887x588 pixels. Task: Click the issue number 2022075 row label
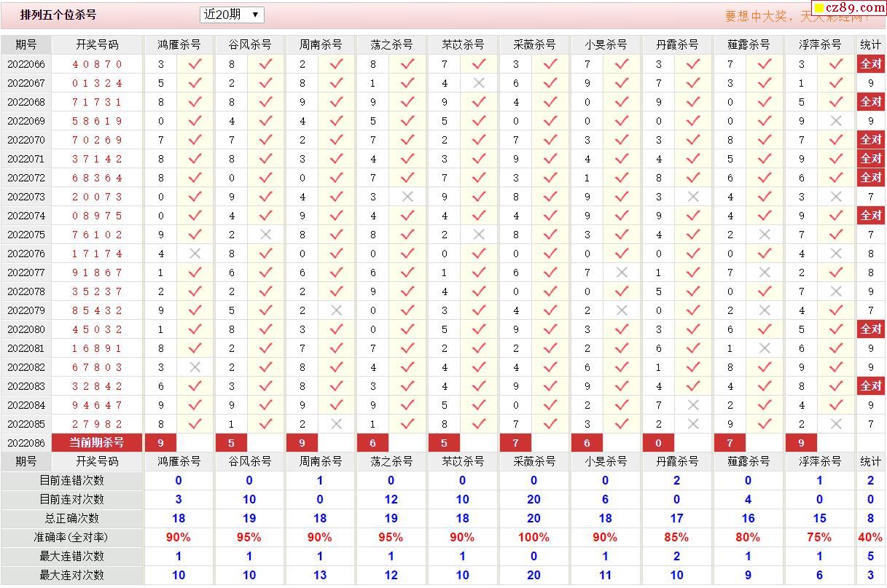tap(26, 235)
